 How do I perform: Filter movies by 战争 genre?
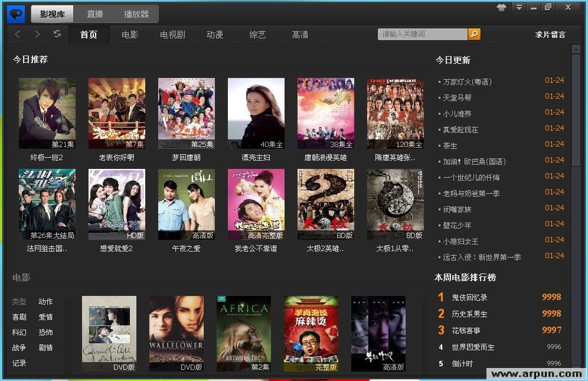[19, 347]
